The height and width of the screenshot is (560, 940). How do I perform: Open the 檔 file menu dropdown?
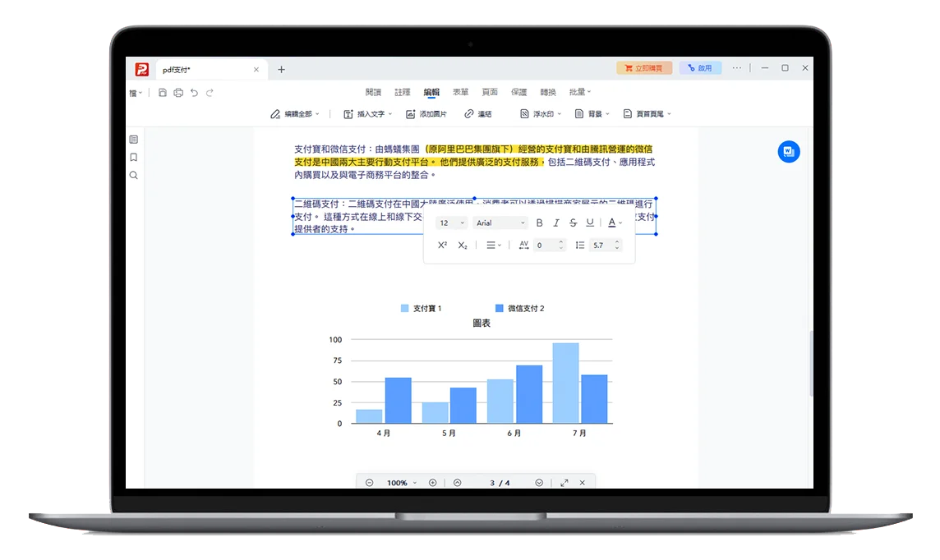(136, 93)
